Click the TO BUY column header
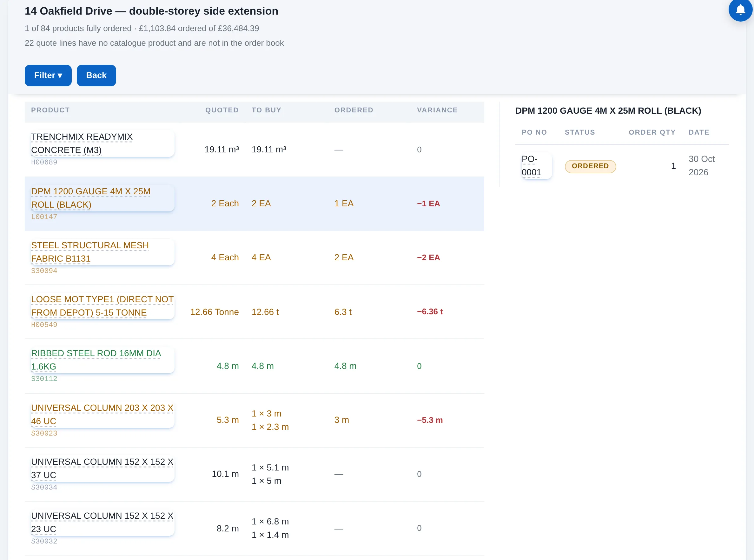754x560 pixels. [x=266, y=110]
